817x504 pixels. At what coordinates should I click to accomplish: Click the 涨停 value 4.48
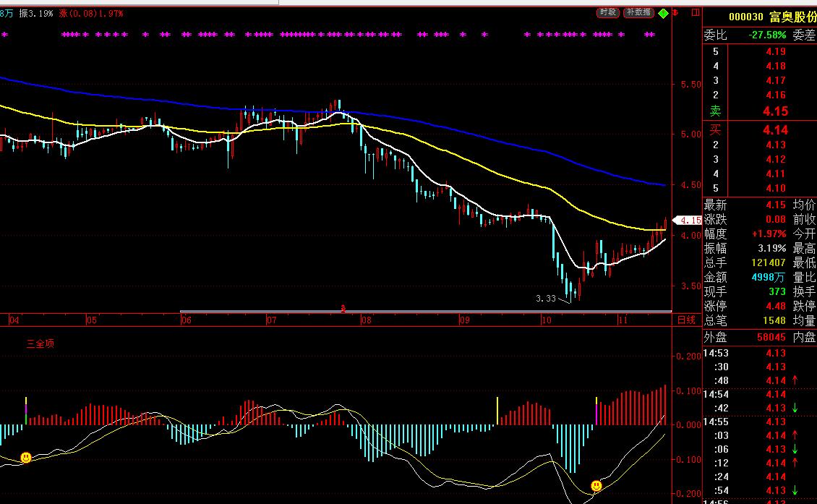(776, 306)
